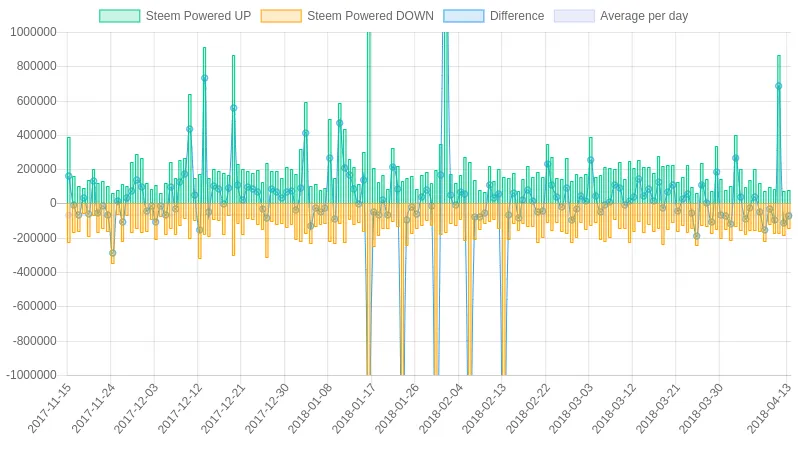Click the Difference peak point near 2018-04-13
Viewport: 798px width, 450px height.
(x=779, y=86)
